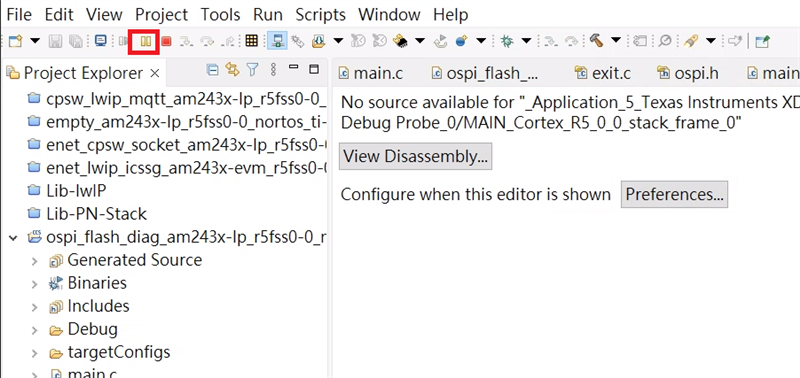
Task: Click the blue sphere new-target icon
Action: (x=462, y=41)
